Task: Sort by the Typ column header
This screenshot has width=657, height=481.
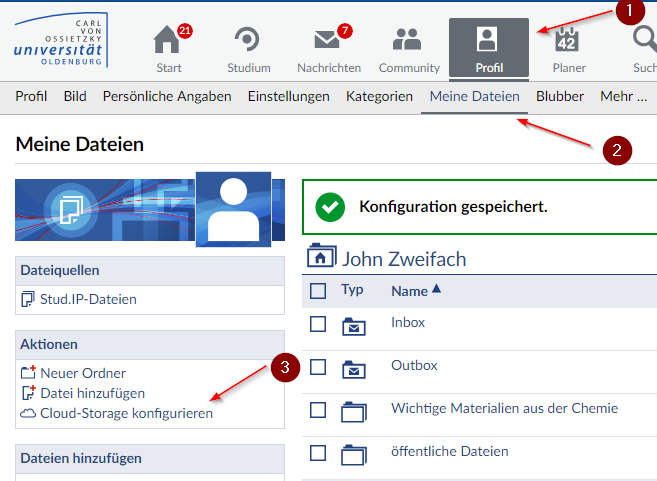Action: coord(352,290)
